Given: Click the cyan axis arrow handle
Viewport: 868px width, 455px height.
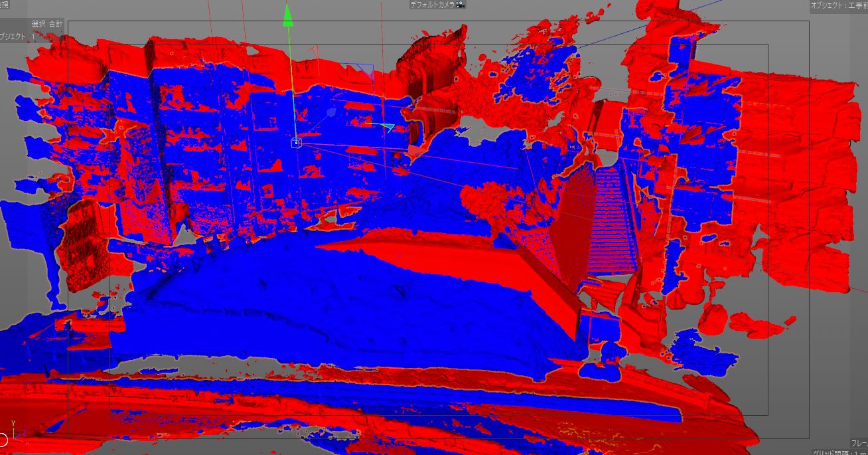Looking at the screenshot, I should (388, 127).
